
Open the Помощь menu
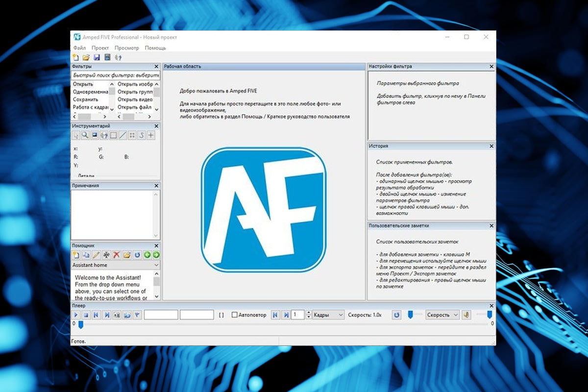155,48
